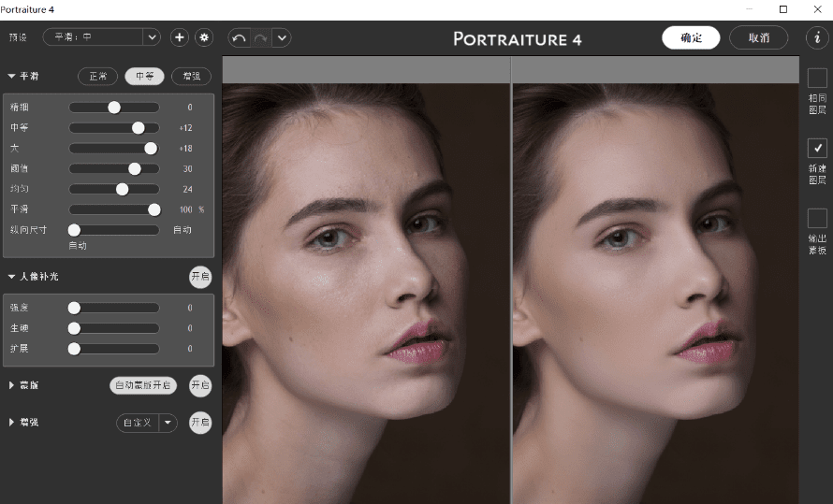Open the history dropdown beside redo
Screen dimensions: 833x504
[282, 37]
